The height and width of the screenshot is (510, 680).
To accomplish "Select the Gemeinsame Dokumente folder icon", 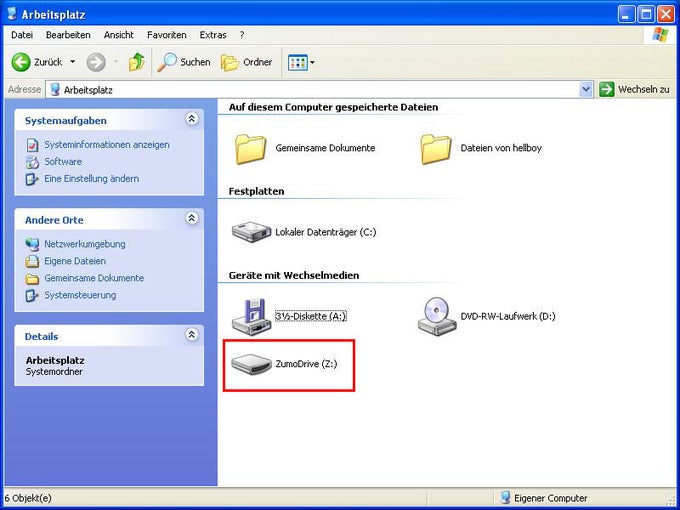I will pos(251,149).
